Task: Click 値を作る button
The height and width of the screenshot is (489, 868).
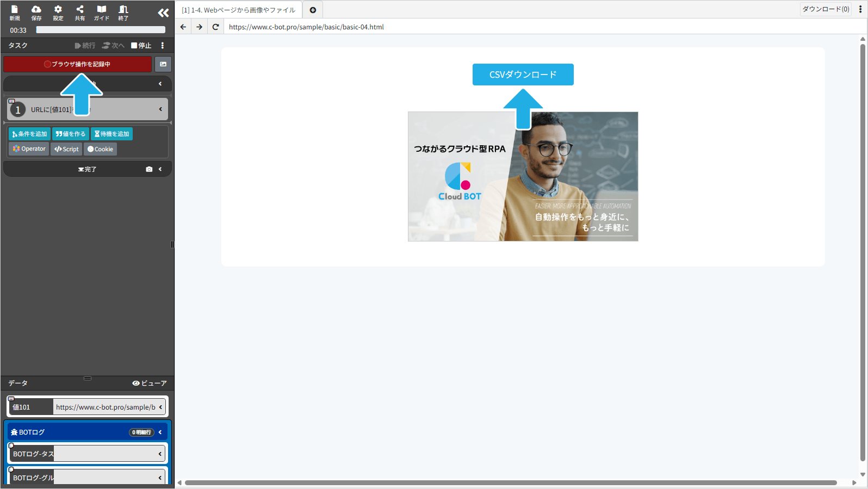Action: pyautogui.click(x=71, y=134)
